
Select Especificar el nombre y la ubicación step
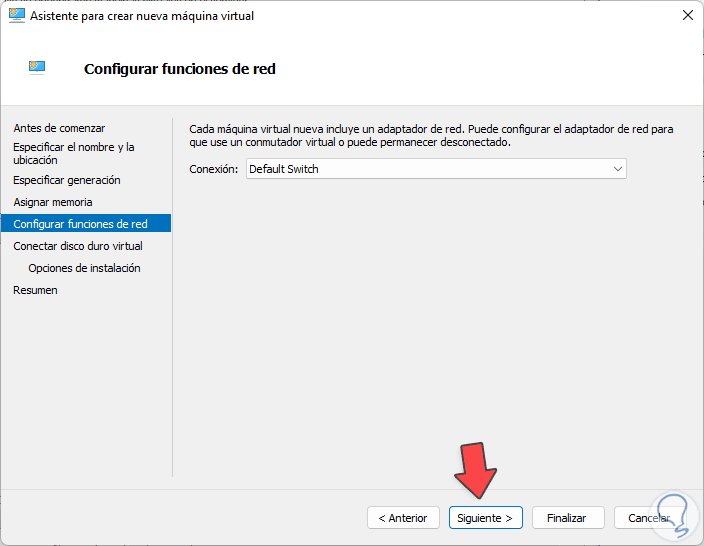click(73, 153)
